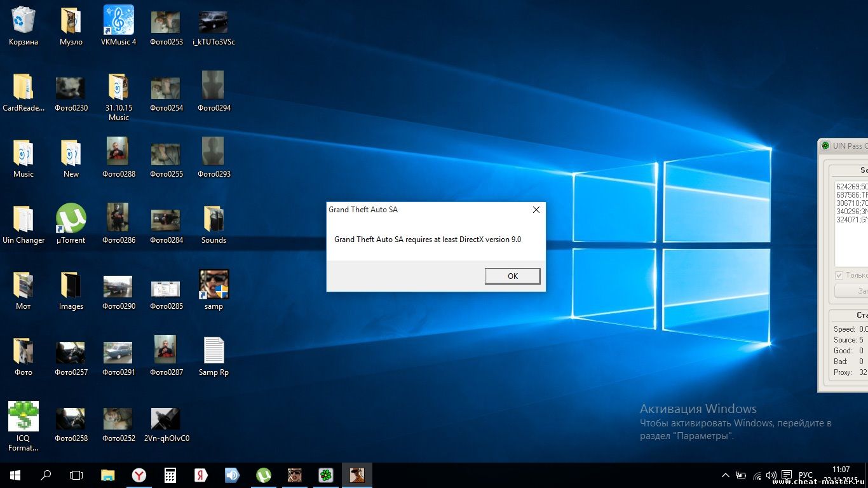Toggle the Только checkbox in UIN Pass window
Viewport: 868px width, 488px height.
point(839,275)
